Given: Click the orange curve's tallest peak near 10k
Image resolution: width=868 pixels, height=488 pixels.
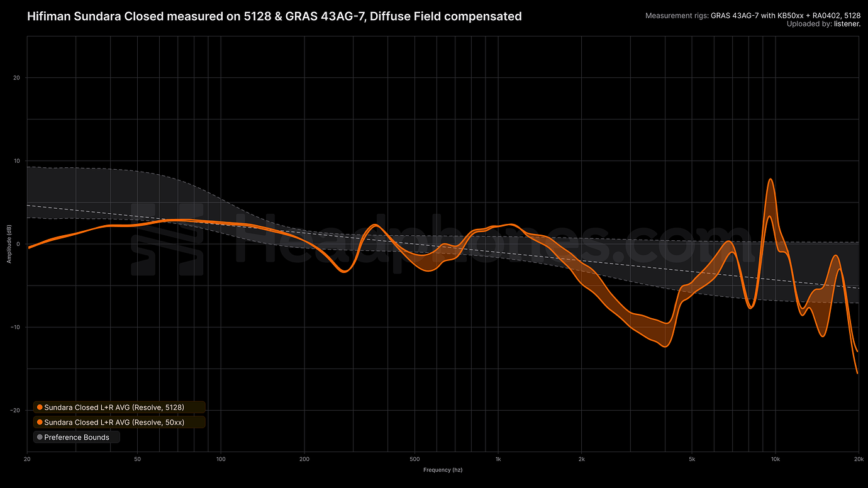Looking at the screenshot, I should click(x=770, y=180).
